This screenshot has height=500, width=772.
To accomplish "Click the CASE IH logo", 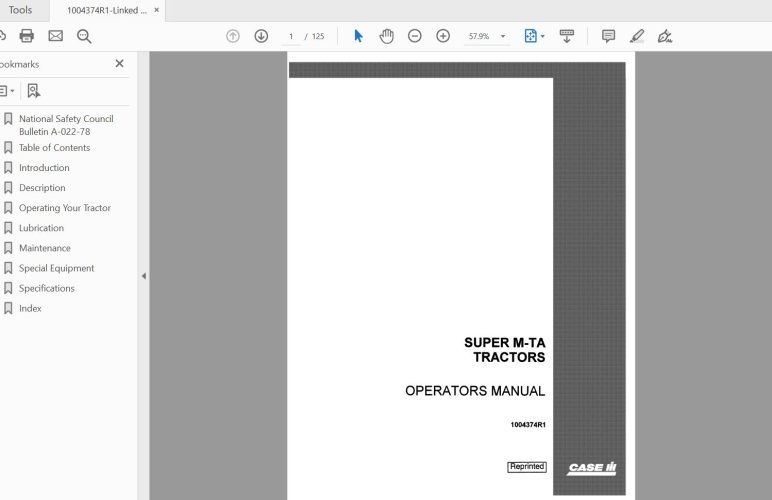I will click(x=591, y=468).
